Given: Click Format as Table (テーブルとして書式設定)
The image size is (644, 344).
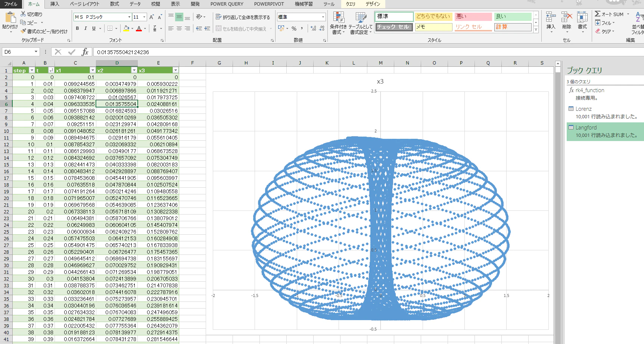Looking at the screenshot, I should pyautogui.click(x=361, y=23).
